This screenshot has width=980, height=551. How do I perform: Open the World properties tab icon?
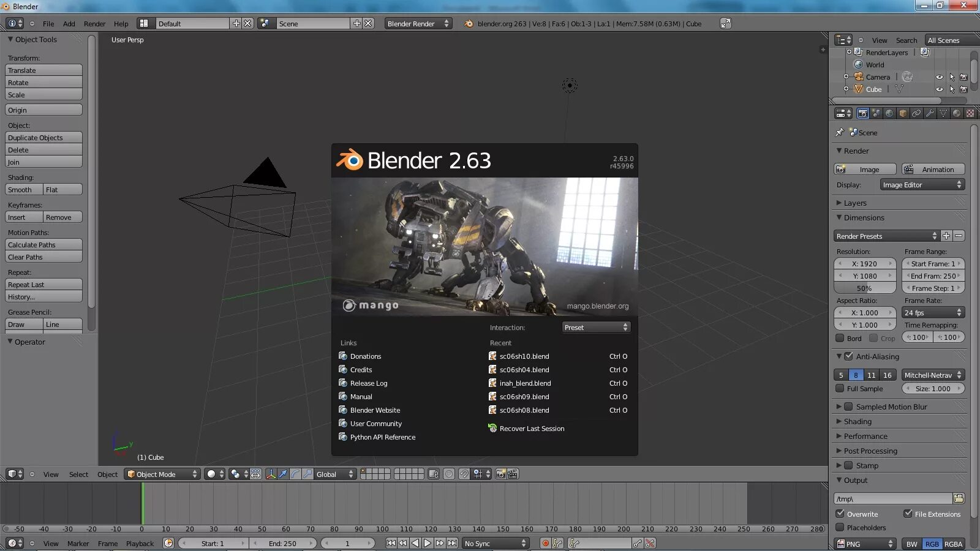tap(889, 113)
